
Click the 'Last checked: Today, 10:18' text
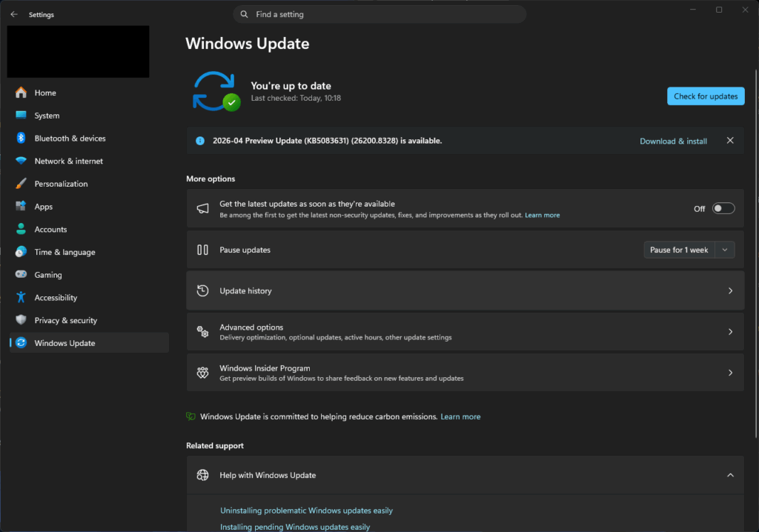(x=296, y=98)
